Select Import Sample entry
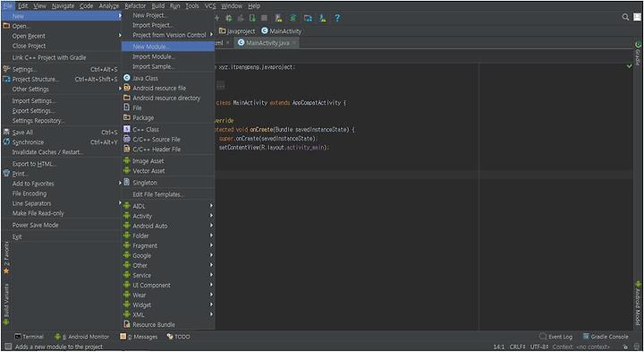This screenshot has height=352, width=644. pos(168,66)
